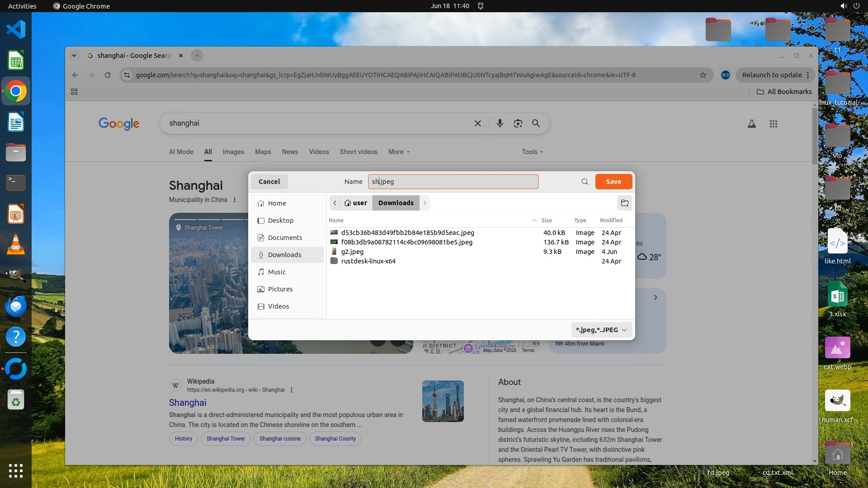This screenshot has width=868, height=488.
Task: Launch VLC from the dock
Action: [16, 245]
